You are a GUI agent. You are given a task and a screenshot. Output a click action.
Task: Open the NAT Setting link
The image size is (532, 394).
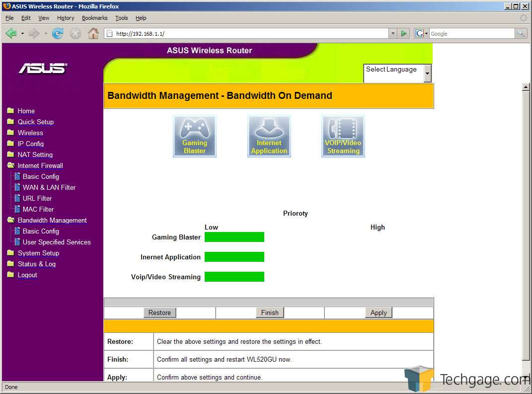pos(35,155)
